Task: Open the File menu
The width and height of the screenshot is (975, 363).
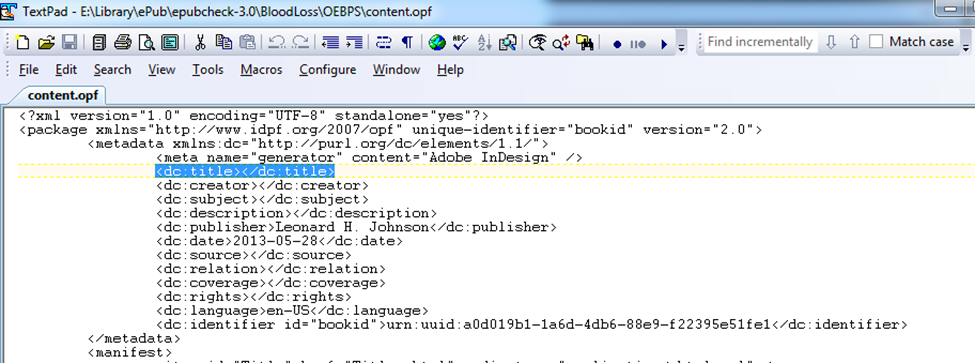Action: (29, 70)
